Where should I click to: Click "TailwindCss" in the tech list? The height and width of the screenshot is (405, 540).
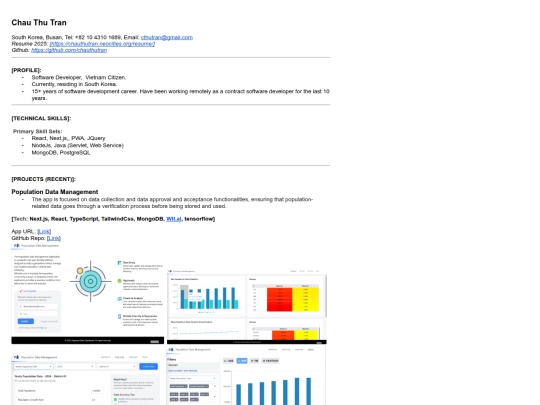tap(118, 219)
